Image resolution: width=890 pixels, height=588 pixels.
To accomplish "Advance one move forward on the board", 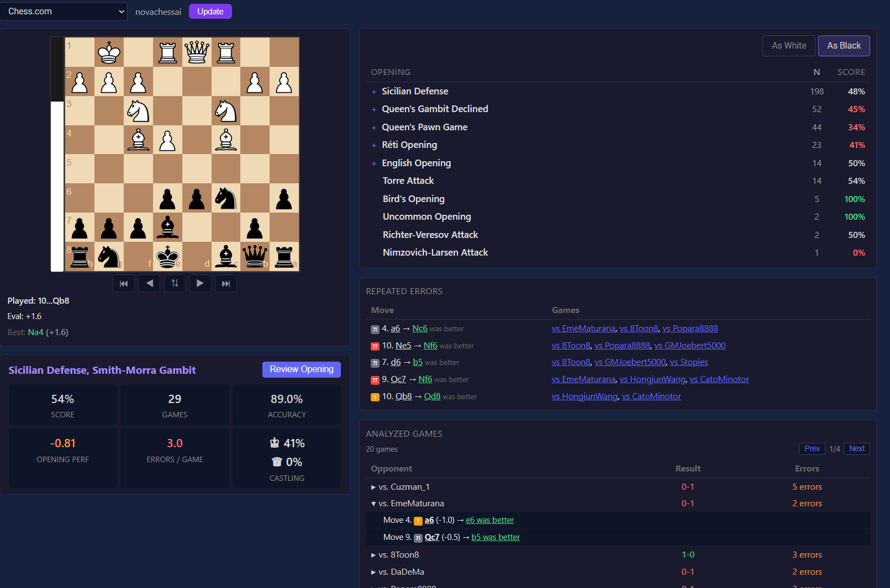I will (200, 283).
